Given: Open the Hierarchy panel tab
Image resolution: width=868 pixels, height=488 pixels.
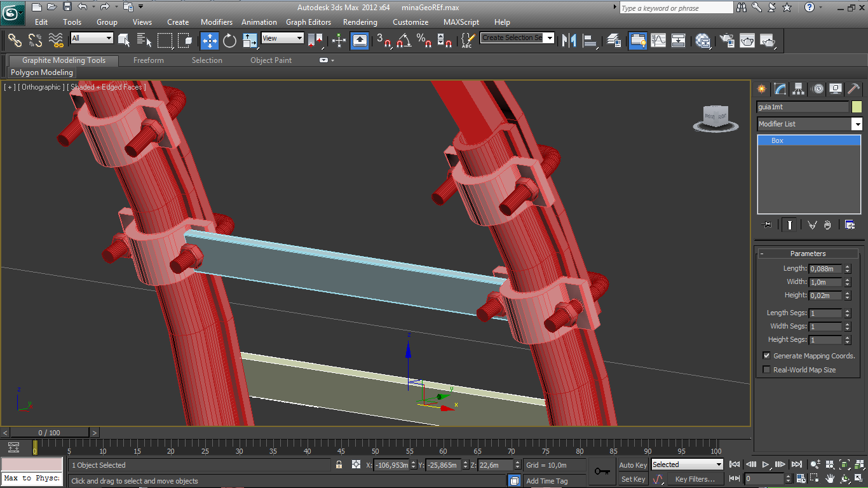Looking at the screenshot, I should tap(799, 89).
